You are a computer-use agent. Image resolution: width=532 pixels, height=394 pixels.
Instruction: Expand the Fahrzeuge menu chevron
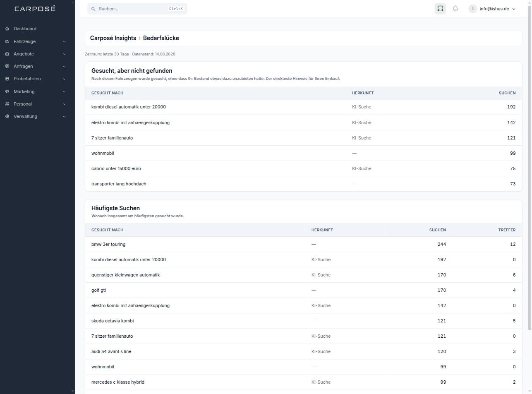pos(64,41)
